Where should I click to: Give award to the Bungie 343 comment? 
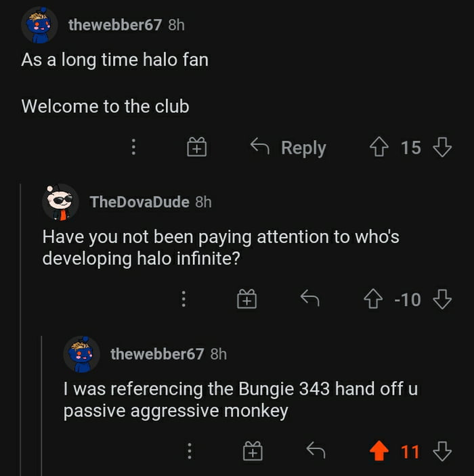(x=253, y=451)
